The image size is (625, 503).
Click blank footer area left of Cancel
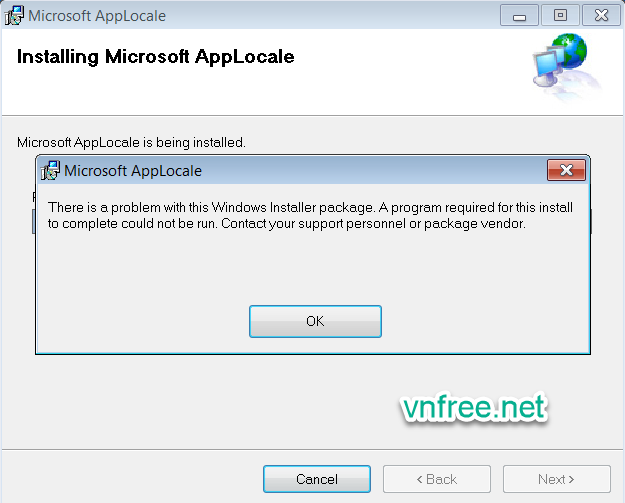pos(130,479)
